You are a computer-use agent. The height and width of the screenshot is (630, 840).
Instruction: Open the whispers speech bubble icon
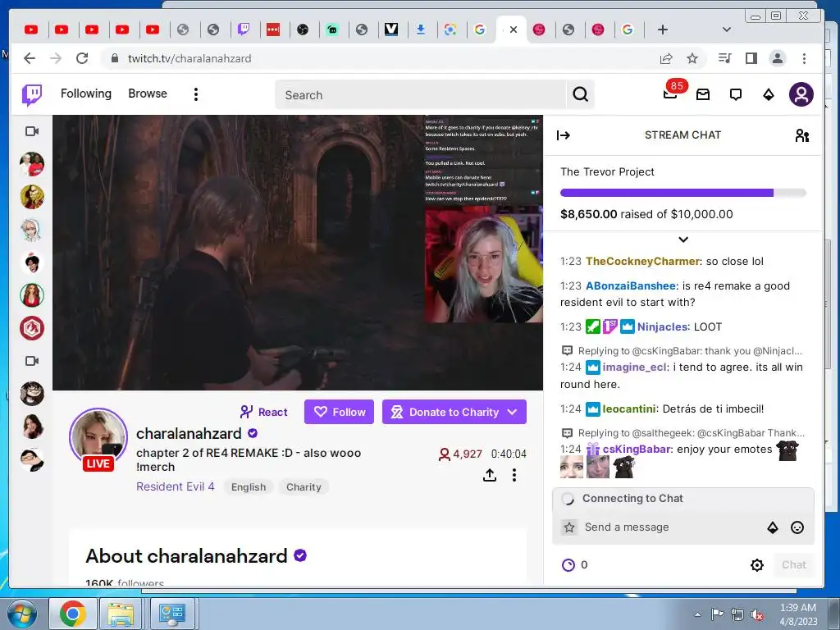(736, 95)
